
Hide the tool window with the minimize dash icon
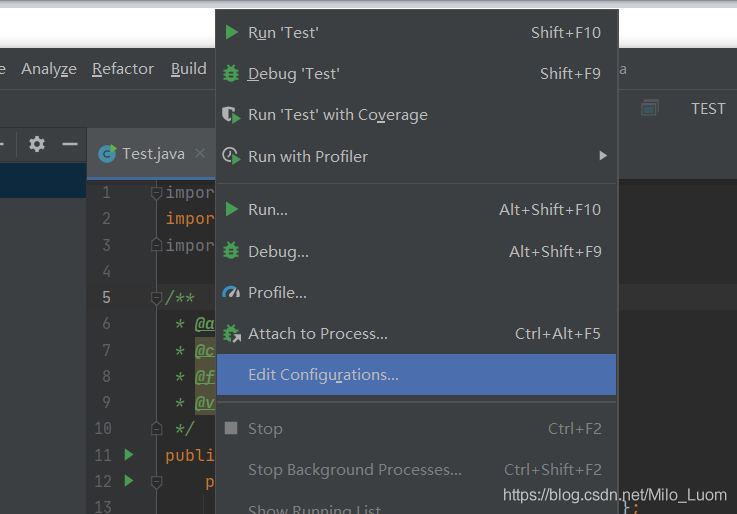pos(70,144)
